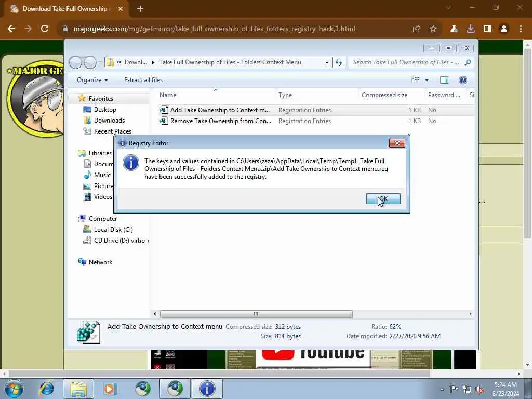Image resolution: width=532 pixels, height=399 pixels.
Task: Open Internet Explorer from taskbar
Action: pyautogui.click(x=46, y=389)
